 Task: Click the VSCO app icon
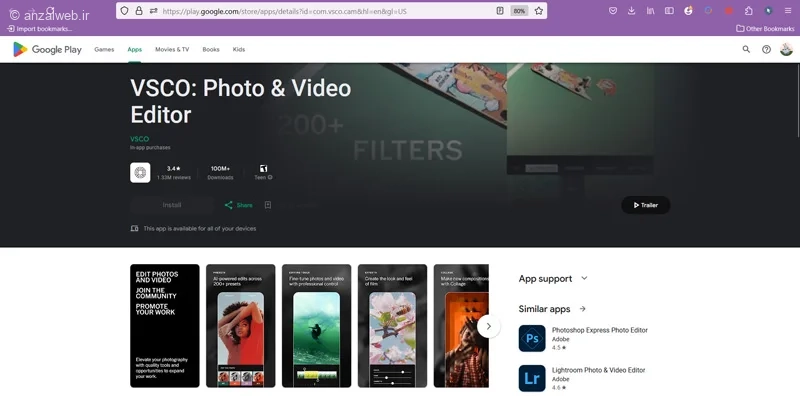[x=140, y=172]
